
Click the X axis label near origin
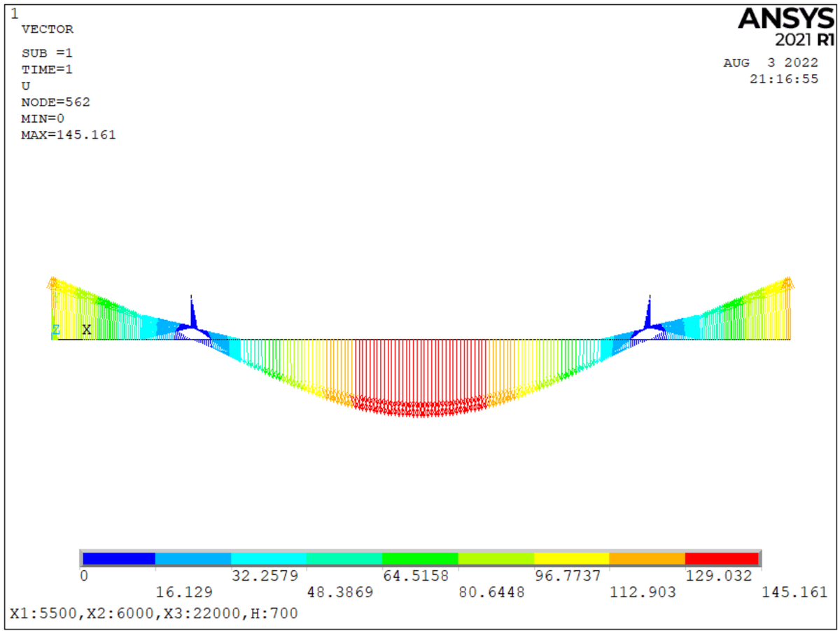[x=87, y=329]
